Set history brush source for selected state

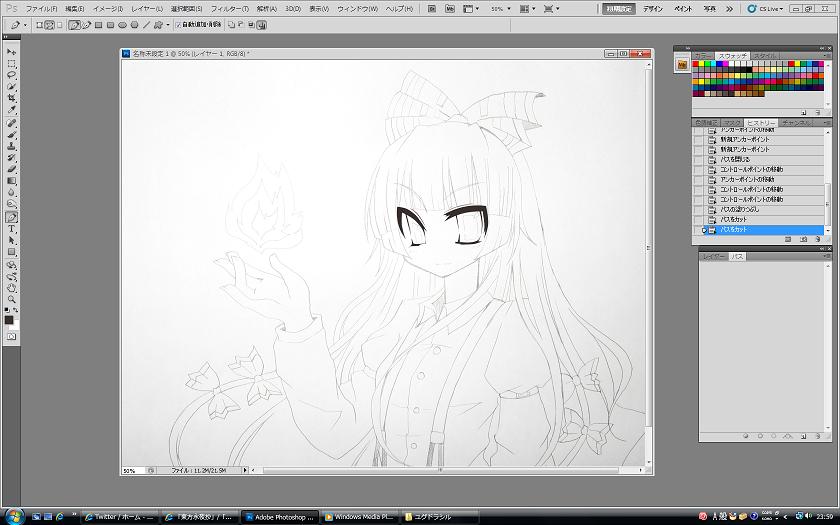pos(698,230)
